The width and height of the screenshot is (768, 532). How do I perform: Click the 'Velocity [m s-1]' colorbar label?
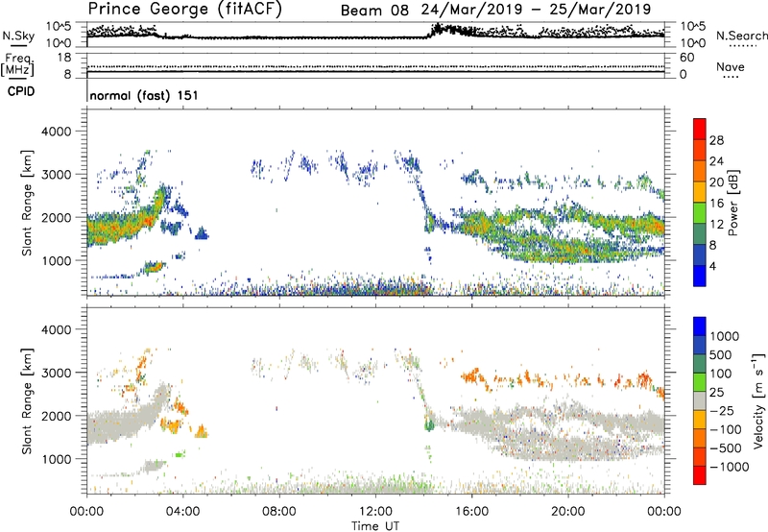coord(758,400)
